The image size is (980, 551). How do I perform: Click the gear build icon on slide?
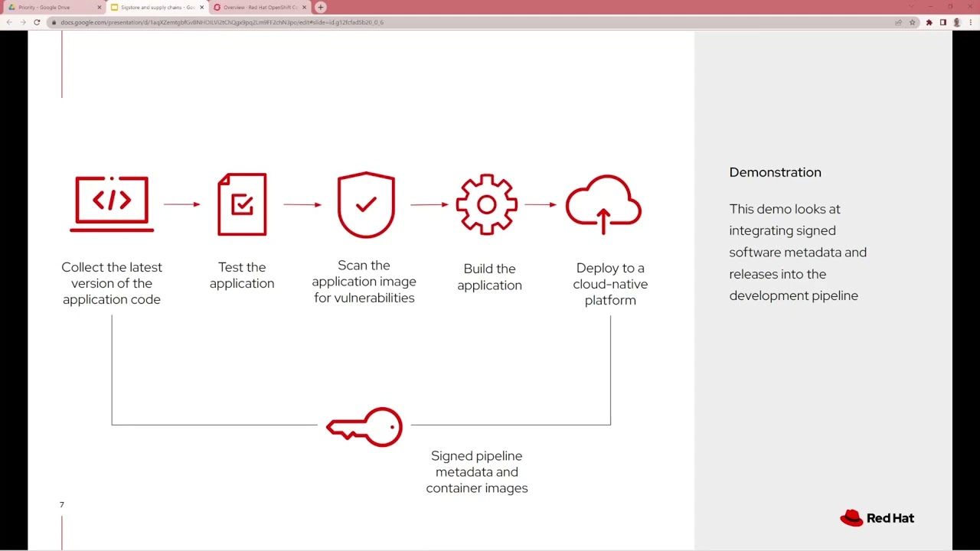point(487,204)
